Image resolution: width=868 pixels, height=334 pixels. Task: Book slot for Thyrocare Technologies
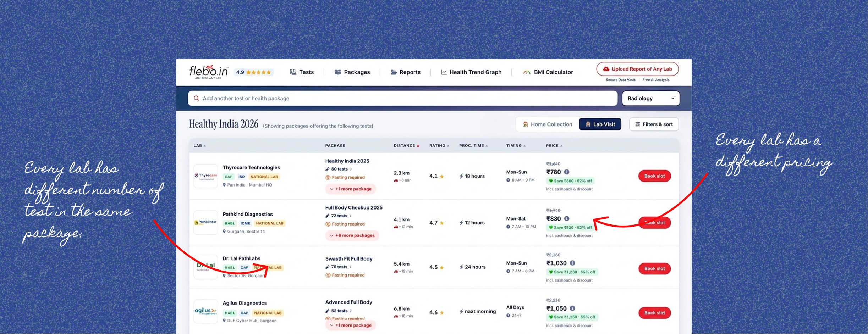click(654, 176)
